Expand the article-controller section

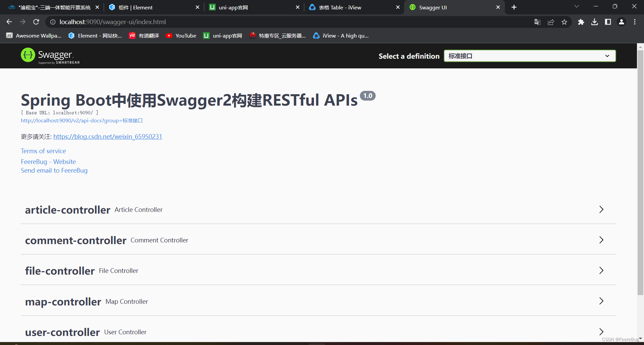[x=601, y=210]
